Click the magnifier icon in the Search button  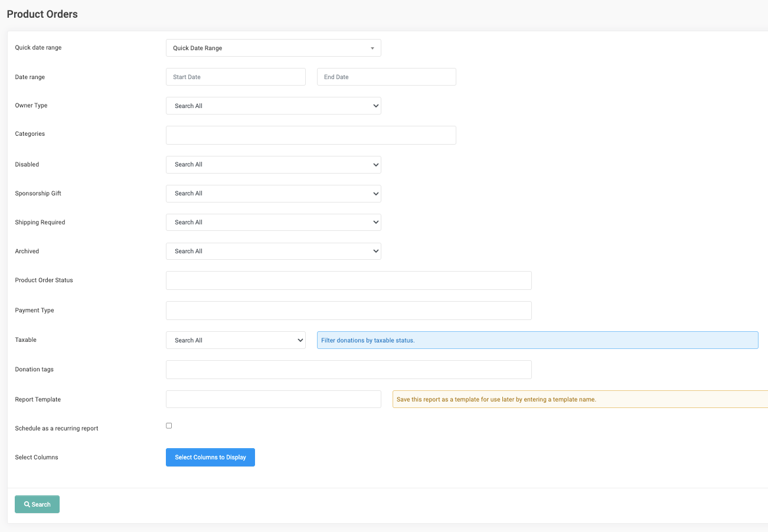[x=25, y=504]
